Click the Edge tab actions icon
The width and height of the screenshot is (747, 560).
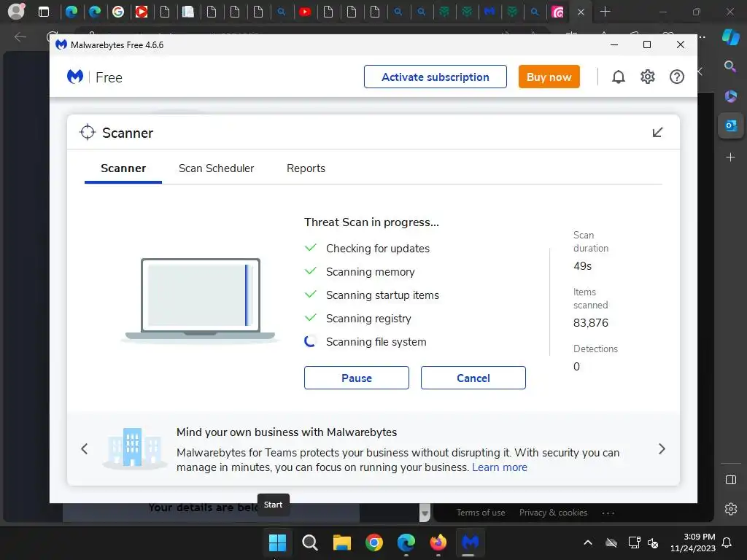[43, 12]
